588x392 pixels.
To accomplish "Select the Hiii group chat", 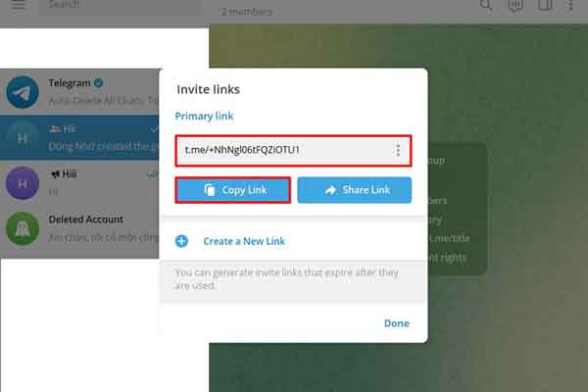I will point(79,137).
